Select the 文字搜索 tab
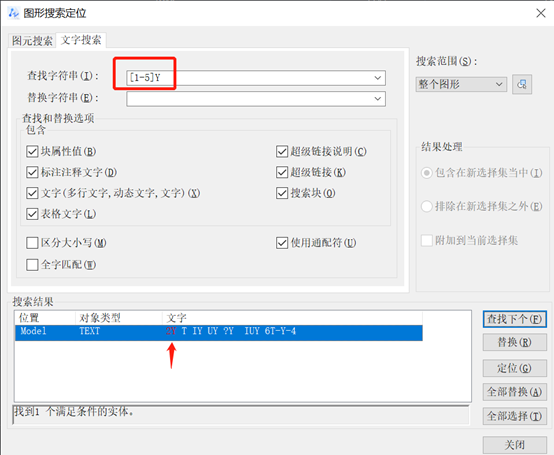Viewport: 554px width, 455px height. click(81, 40)
